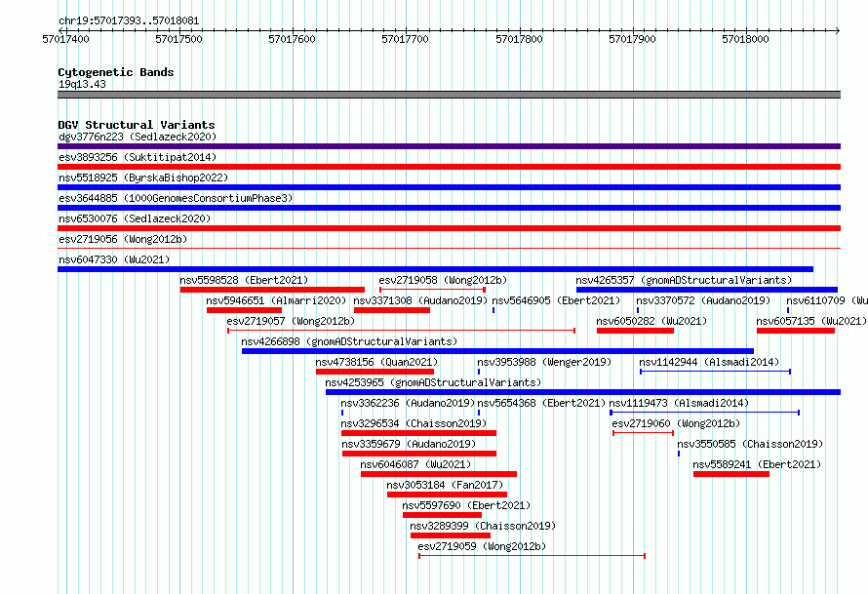Click red bar under nsv6057135
868x594 pixels.
[796, 331]
